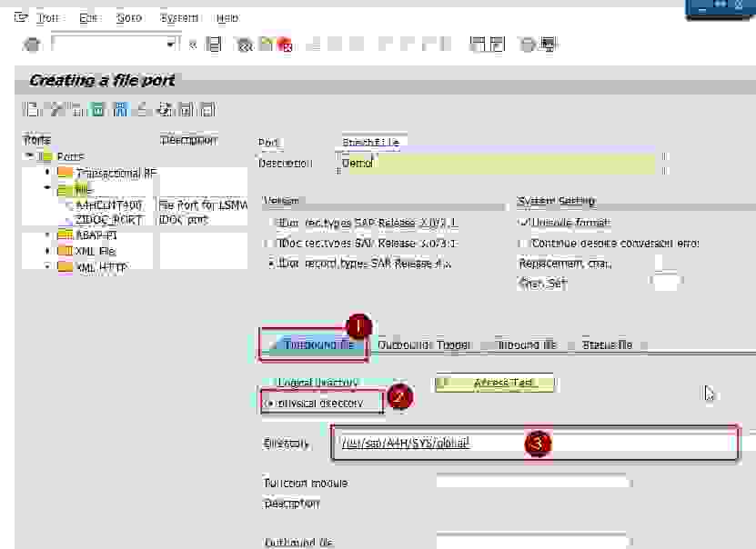Viewport: 756px width, 549px height.
Task: Open the System menu
Action: (179, 16)
